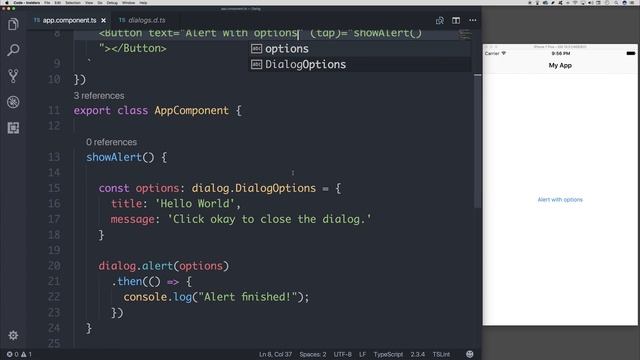Click the 'const' keyword on line 15
Viewport: 640px width, 360px height.
point(114,188)
